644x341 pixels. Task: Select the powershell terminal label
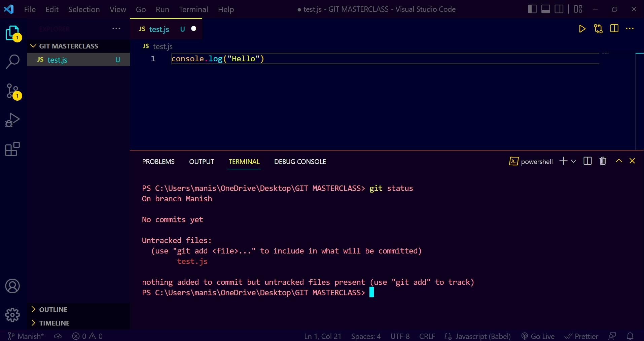click(x=531, y=162)
